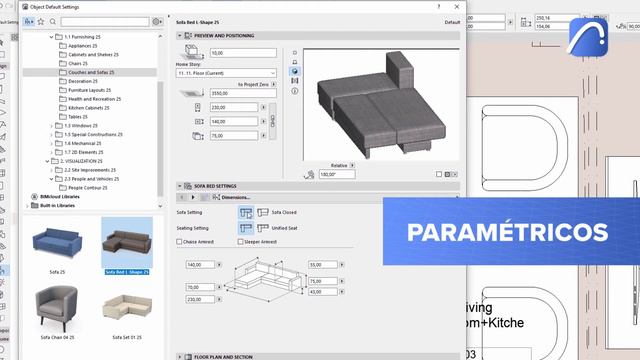Collapse 2.3 People and Vehicles 25 folder
Image resolution: width=640 pixels, height=360 pixels.
51,179
